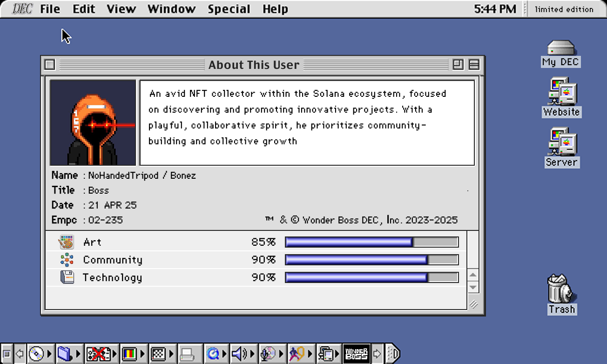Open the QuickTime strip module
The height and width of the screenshot is (364, 607).
coord(216,354)
